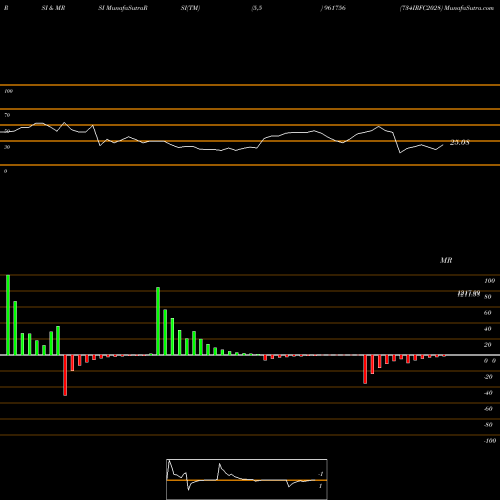This screenshot has height=500, width=500.
Task: Open the mini overview chart thumbnail
Action: point(247,479)
